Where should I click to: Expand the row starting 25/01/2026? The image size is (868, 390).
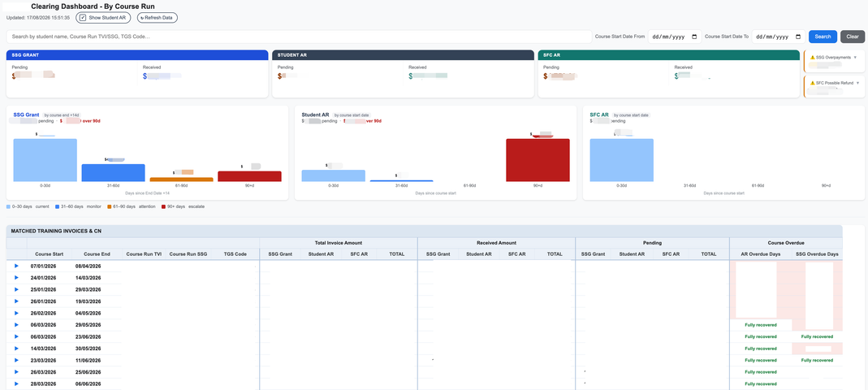16,290
